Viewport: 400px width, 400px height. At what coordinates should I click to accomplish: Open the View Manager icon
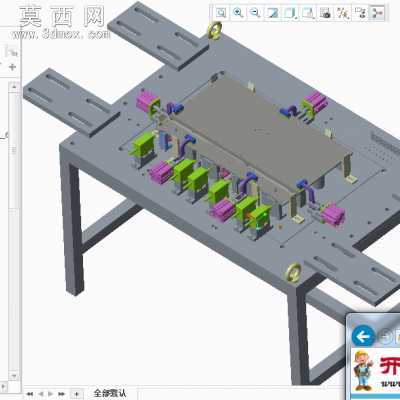pos(325,13)
